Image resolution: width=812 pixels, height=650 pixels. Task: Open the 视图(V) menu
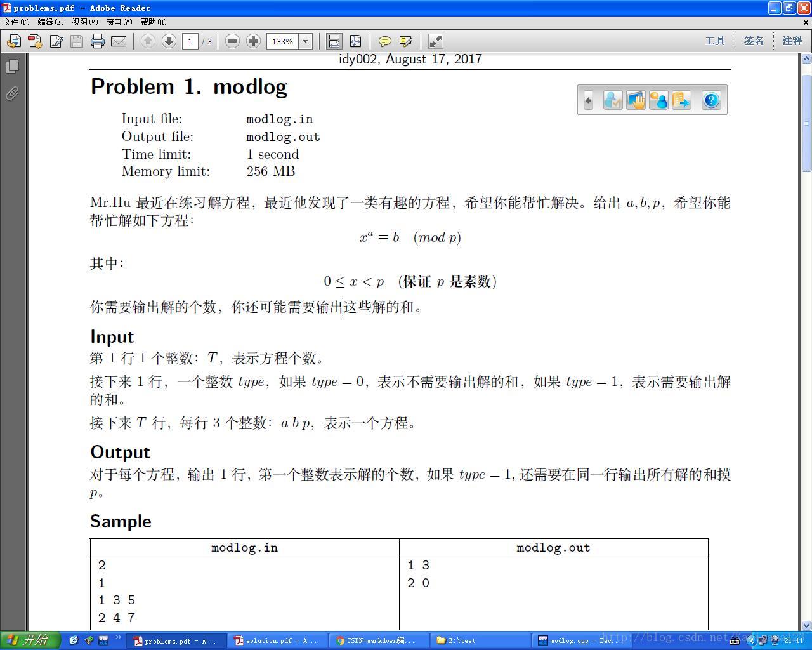tap(85, 22)
